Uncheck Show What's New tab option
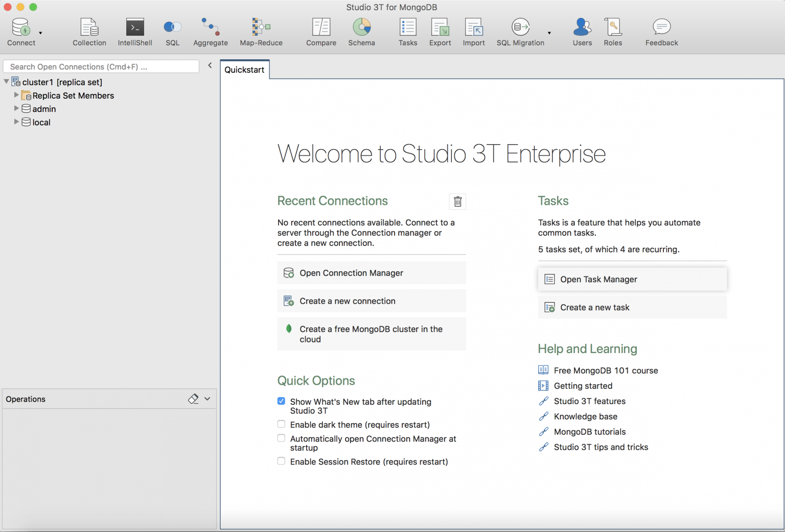 click(281, 401)
